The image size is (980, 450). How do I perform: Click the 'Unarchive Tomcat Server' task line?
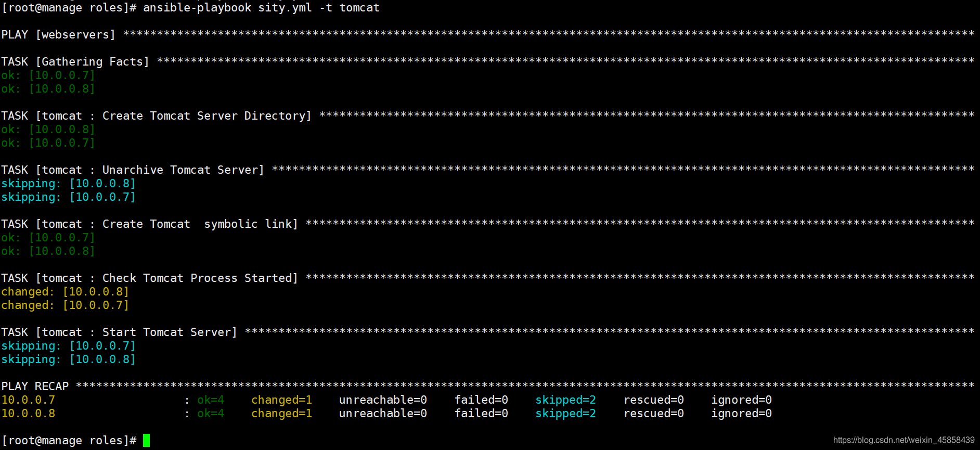(x=487, y=170)
